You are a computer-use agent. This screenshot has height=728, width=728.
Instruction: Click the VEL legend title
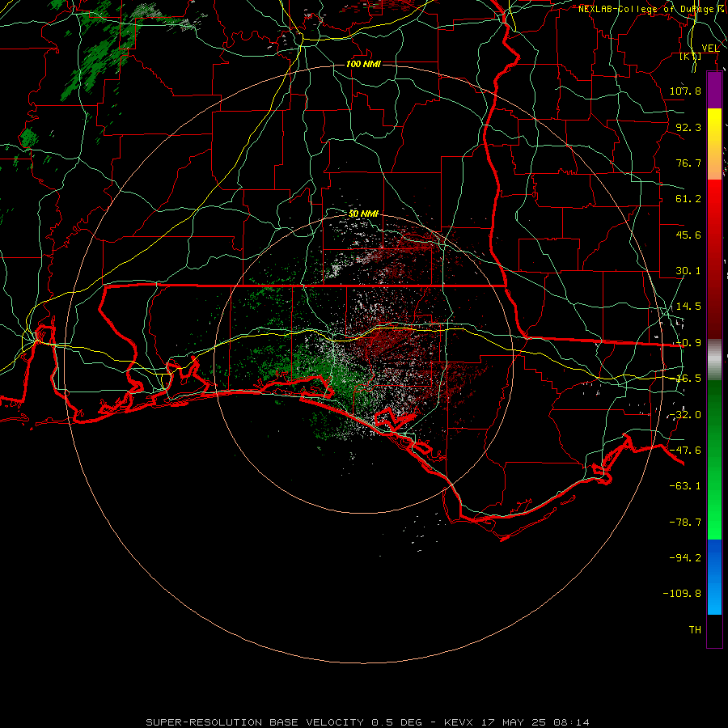710,48
